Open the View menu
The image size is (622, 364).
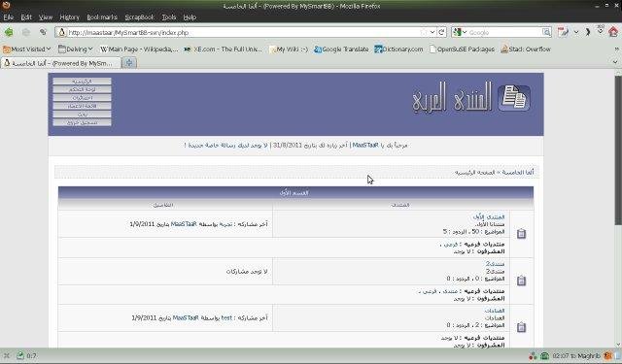(46, 17)
